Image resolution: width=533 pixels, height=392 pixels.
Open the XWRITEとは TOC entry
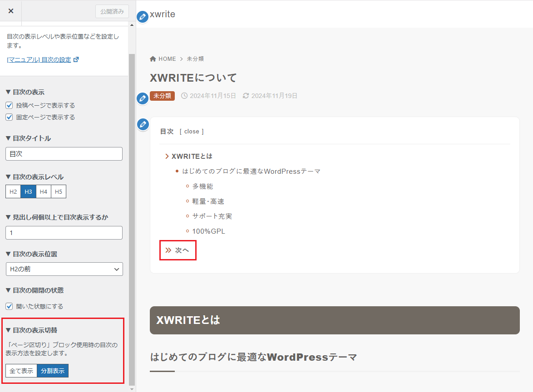click(x=192, y=156)
